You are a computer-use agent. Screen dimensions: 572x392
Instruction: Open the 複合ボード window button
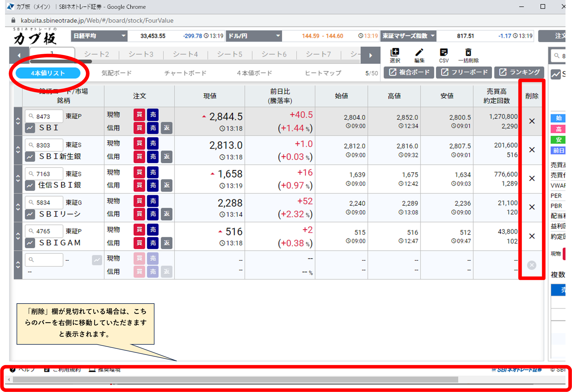(x=409, y=72)
